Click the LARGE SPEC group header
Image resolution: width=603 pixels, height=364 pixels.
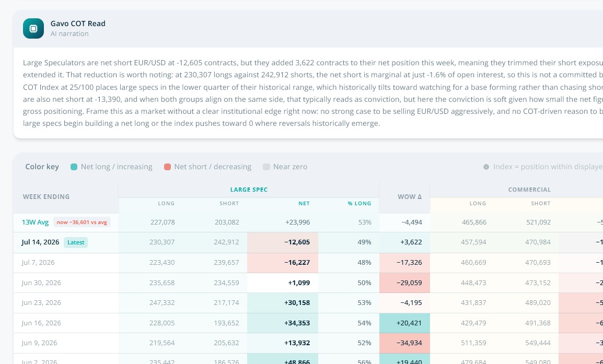tap(249, 190)
